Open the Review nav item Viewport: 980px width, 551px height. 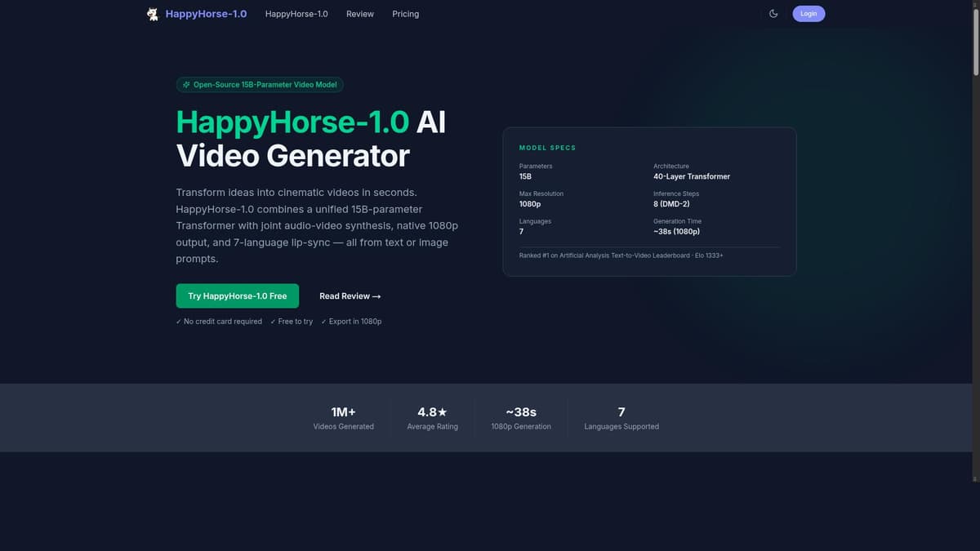(359, 14)
